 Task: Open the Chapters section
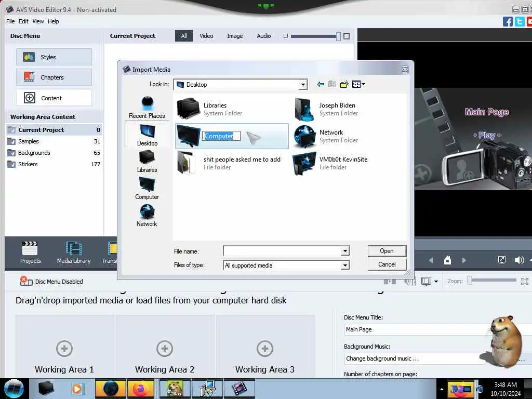click(x=54, y=77)
